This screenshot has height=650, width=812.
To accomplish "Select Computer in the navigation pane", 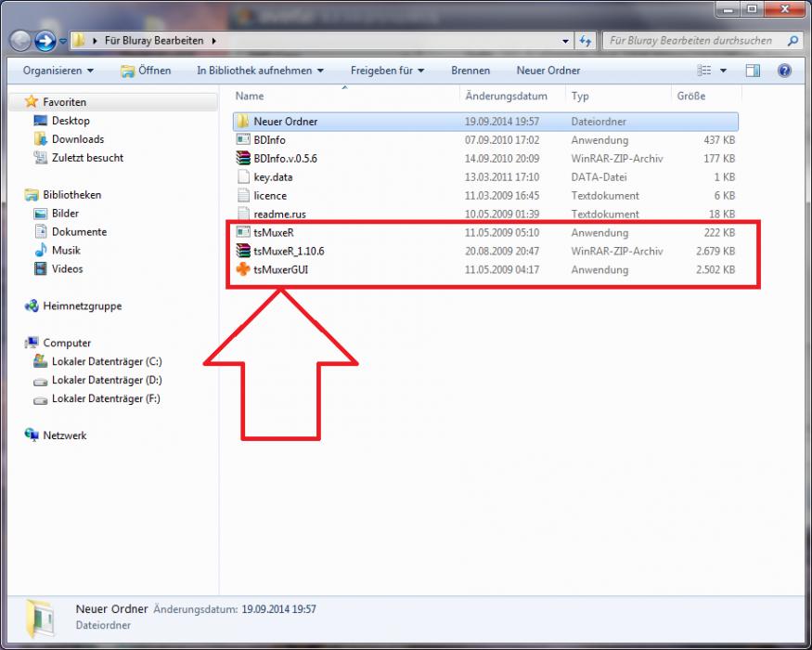I will 67,344.
